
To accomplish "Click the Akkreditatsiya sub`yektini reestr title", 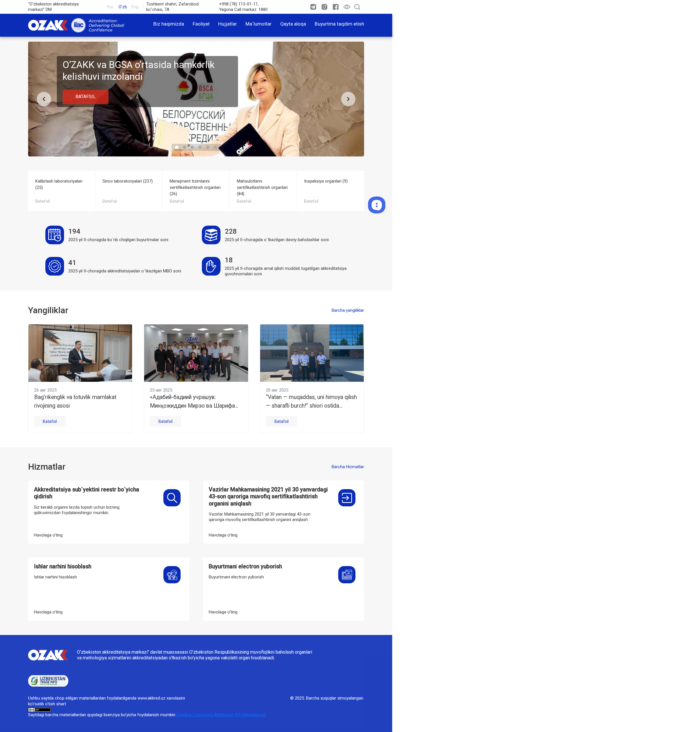I will [x=86, y=493].
